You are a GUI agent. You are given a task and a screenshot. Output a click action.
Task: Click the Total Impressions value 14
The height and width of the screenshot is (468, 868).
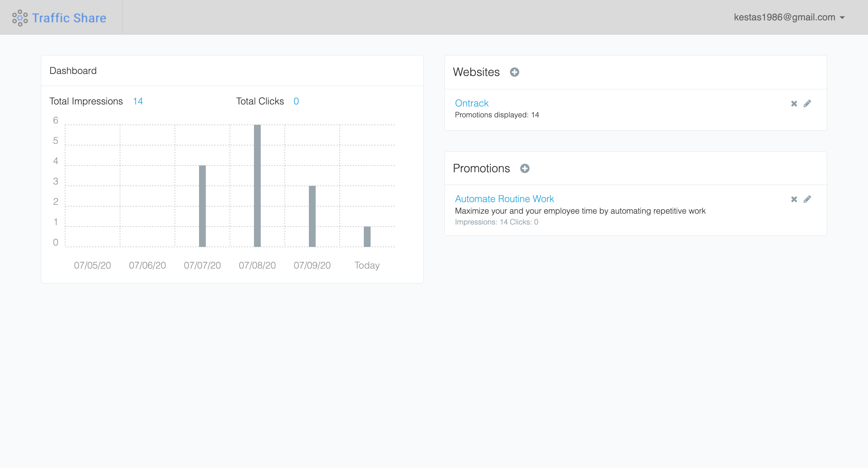coord(138,101)
